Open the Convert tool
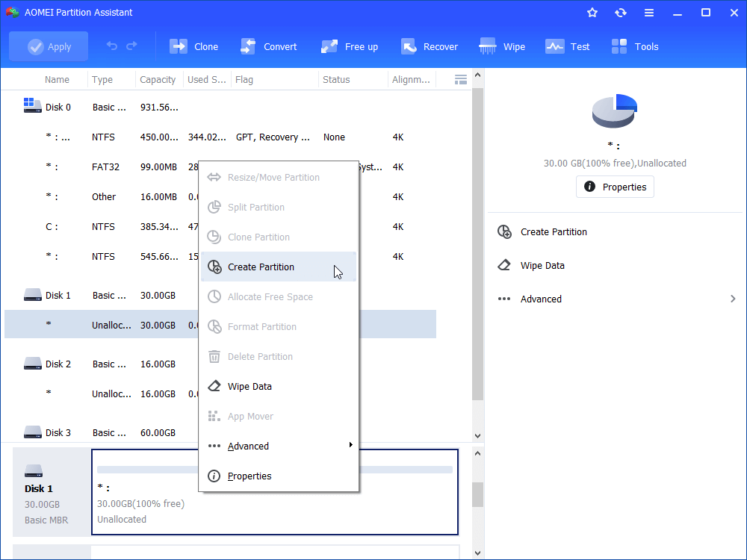The width and height of the screenshot is (747, 560). (x=268, y=46)
